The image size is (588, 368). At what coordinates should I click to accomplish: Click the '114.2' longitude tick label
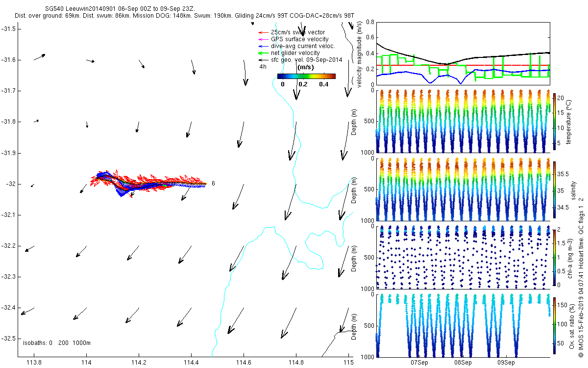tap(139, 363)
